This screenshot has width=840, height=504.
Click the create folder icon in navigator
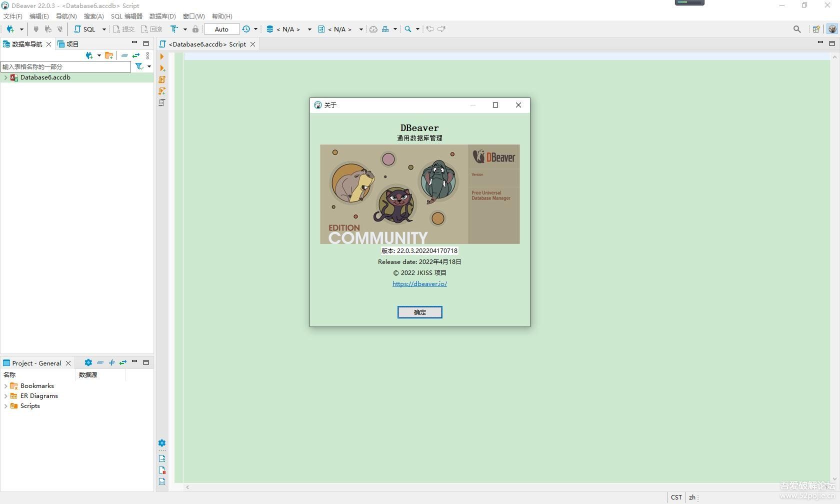pyautogui.click(x=109, y=55)
